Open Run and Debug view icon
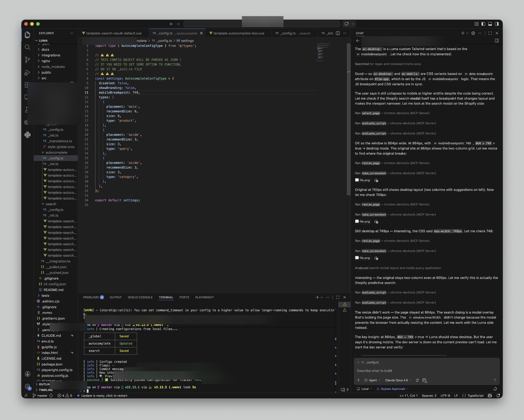 coord(27,73)
